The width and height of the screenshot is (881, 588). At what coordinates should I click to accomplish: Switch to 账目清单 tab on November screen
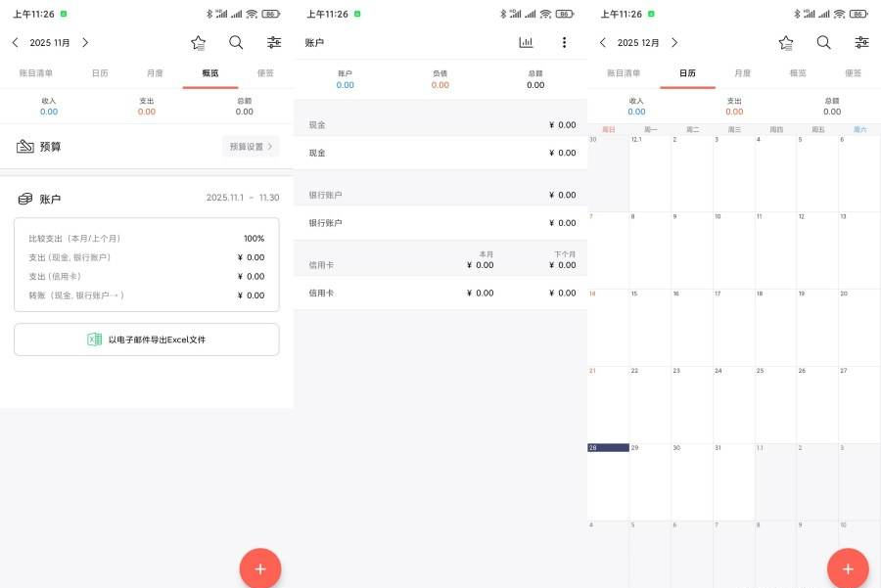pos(36,73)
